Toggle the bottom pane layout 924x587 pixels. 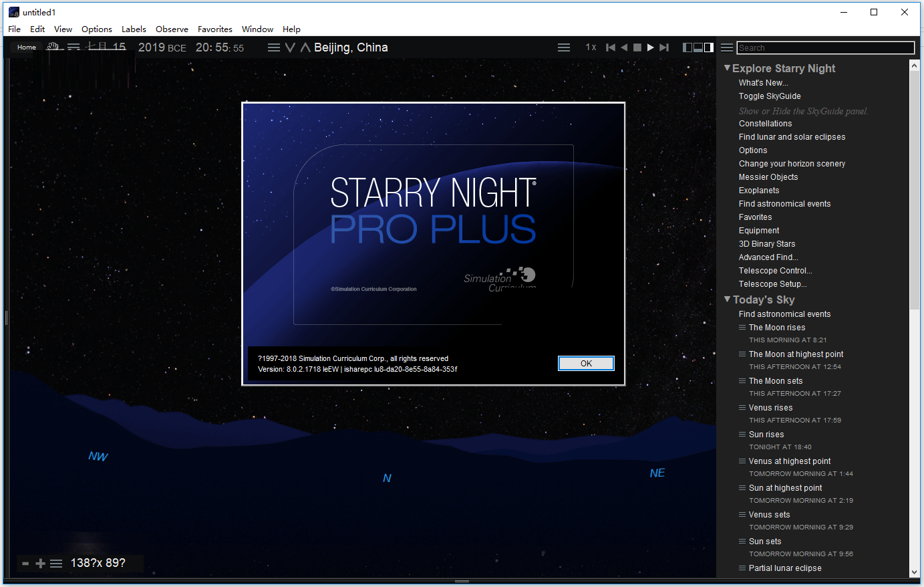click(698, 47)
